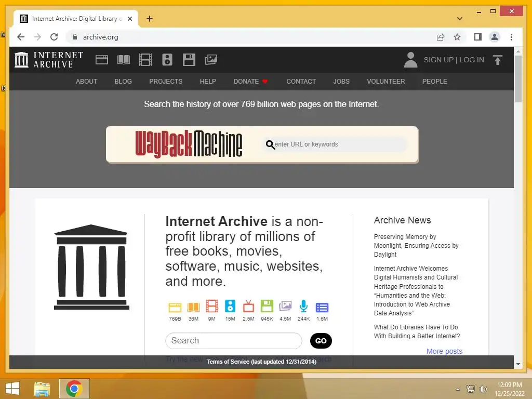Open the Web media icon in top navigation
This screenshot has width=532, height=399.
[x=101, y=60]
